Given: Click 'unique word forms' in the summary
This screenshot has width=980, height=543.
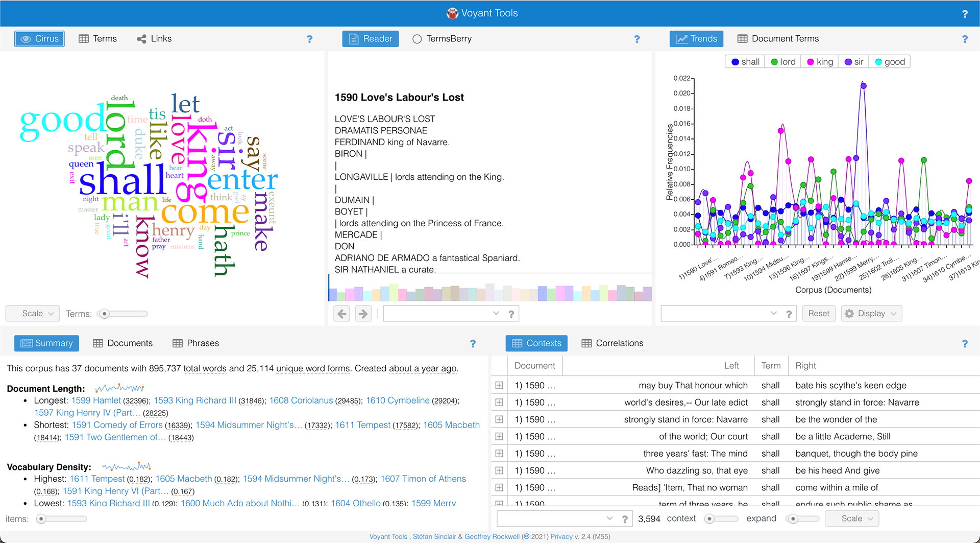Looking at the screenshot, I should [x=313, y=368].
